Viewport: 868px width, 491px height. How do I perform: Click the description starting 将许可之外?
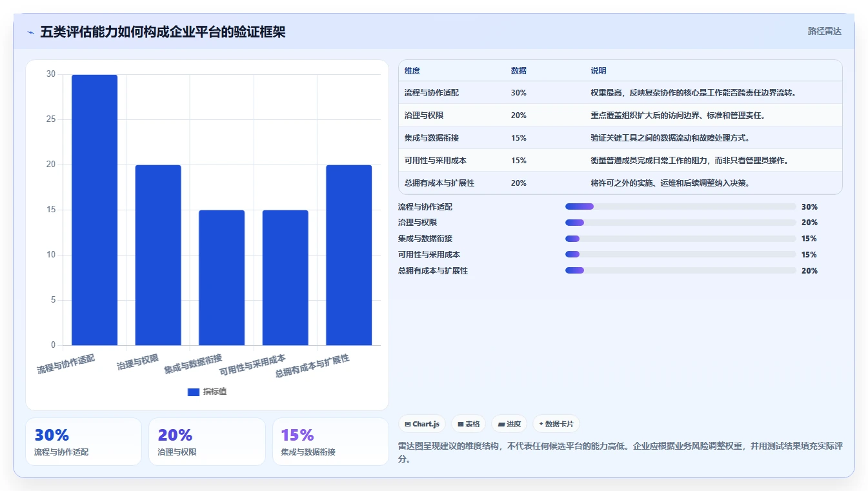pyautogui.click(x=671, y=183)
